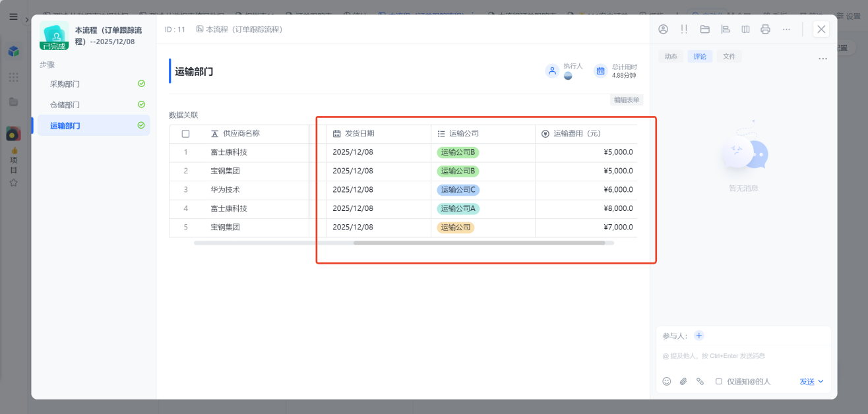Screen dimensions: 868x414
Task: Select the 采购部门 step
Action: click(94, 84)
